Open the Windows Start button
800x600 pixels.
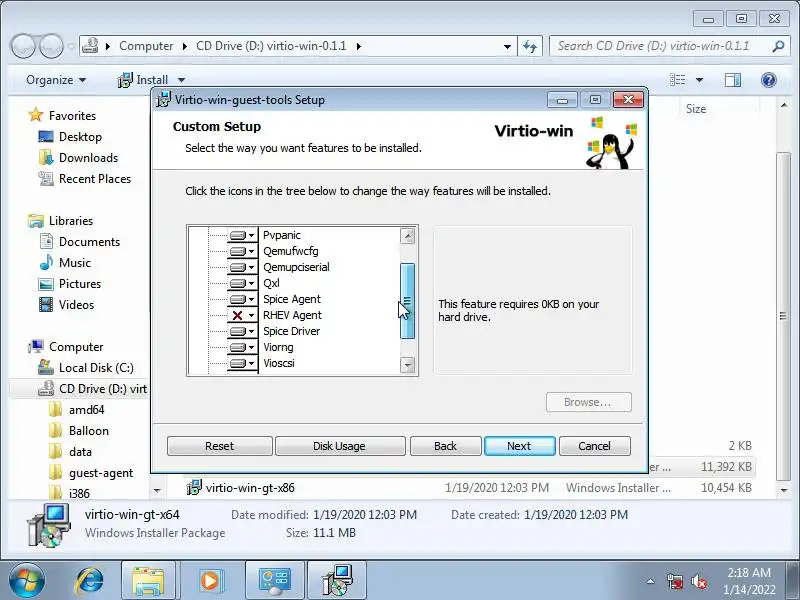pos(27,581)
